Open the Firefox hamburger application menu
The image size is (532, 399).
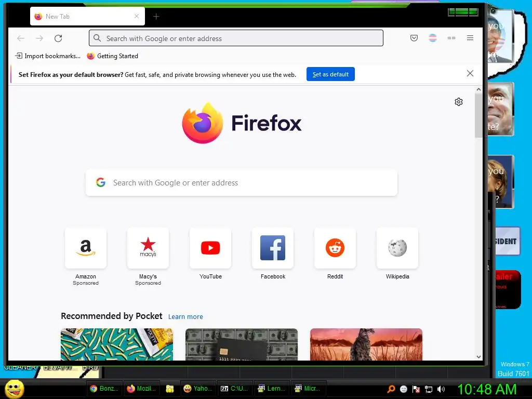470,38
